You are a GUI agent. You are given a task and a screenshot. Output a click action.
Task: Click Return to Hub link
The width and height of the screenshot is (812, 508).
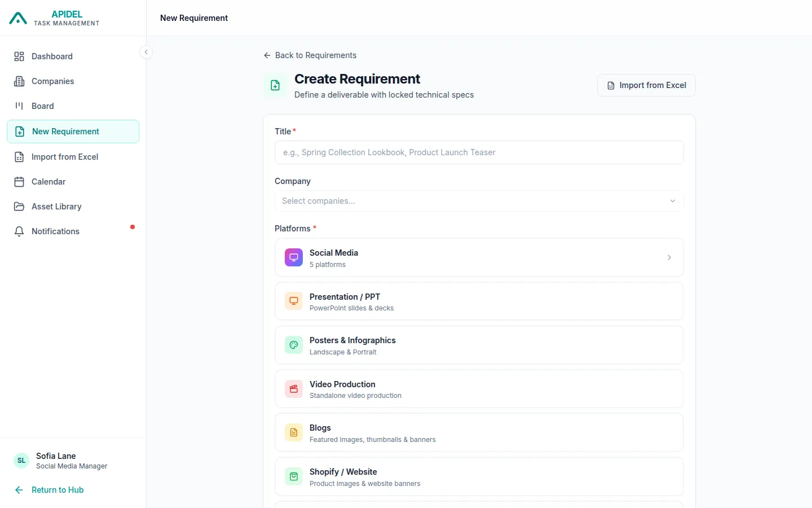click(49, 490)
